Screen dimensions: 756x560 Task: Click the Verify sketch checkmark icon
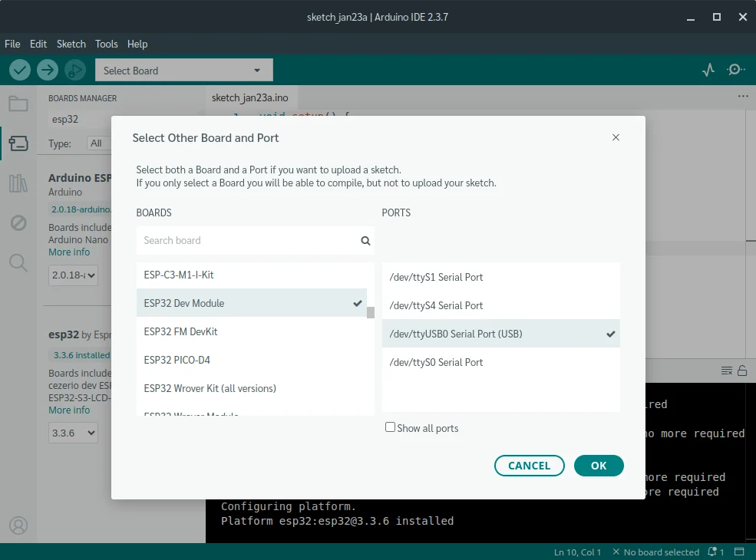20,71
